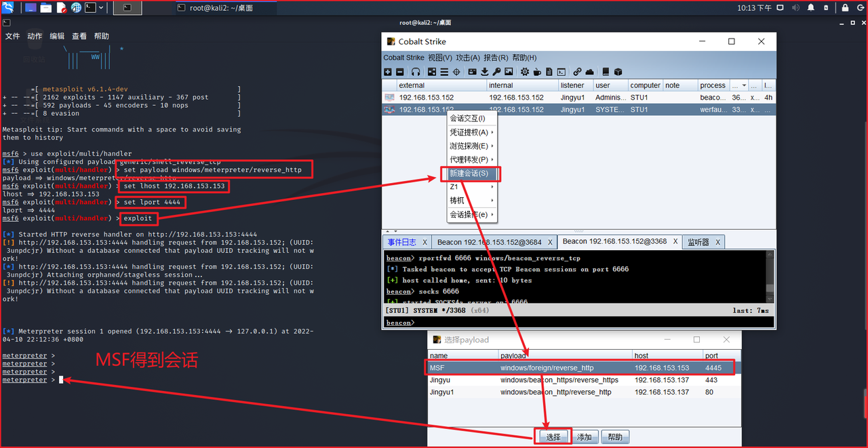Click the 选择 button in payload dialog

pyautogui.click(x=553, y=437)
